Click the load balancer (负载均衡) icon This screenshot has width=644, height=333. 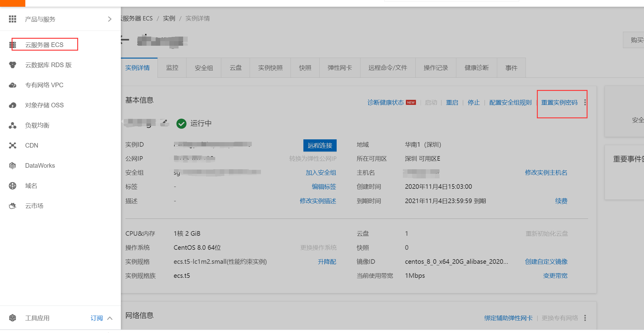tap(13, 125)
